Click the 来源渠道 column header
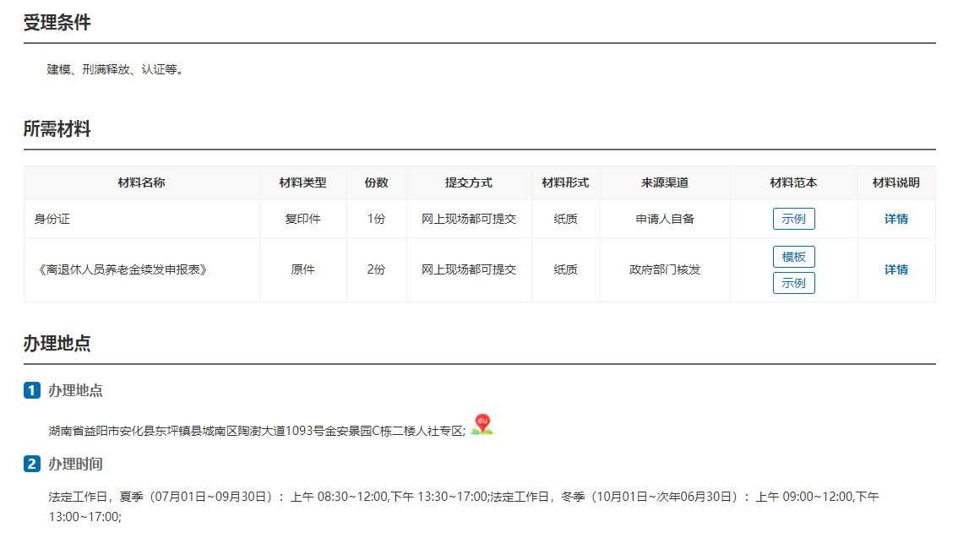Screen dimensions: 969x560 coord(665,182)
